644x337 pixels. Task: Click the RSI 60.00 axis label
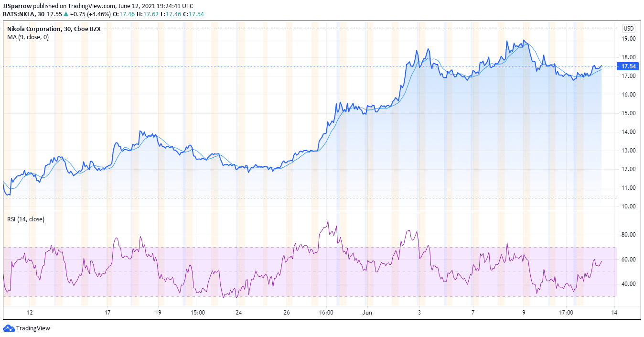point(629,260)
